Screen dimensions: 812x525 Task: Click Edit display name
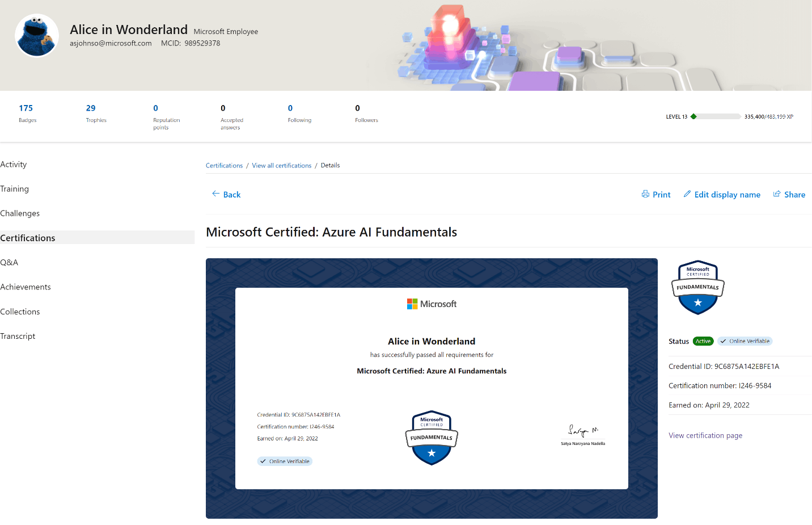722,195
